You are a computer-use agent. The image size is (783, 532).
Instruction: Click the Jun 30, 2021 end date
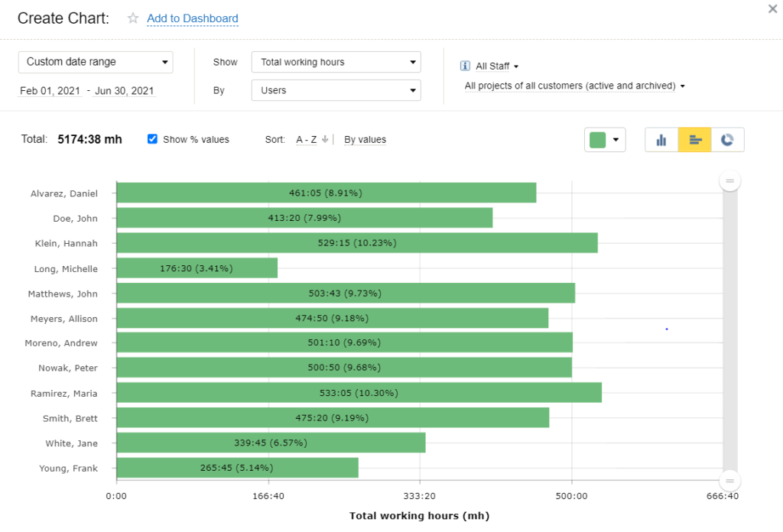point(124,91)
